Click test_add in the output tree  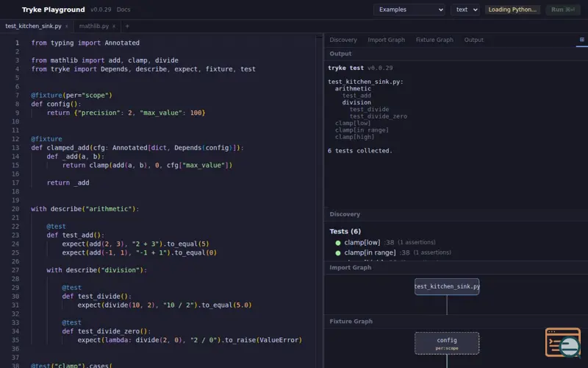(356, 96)
